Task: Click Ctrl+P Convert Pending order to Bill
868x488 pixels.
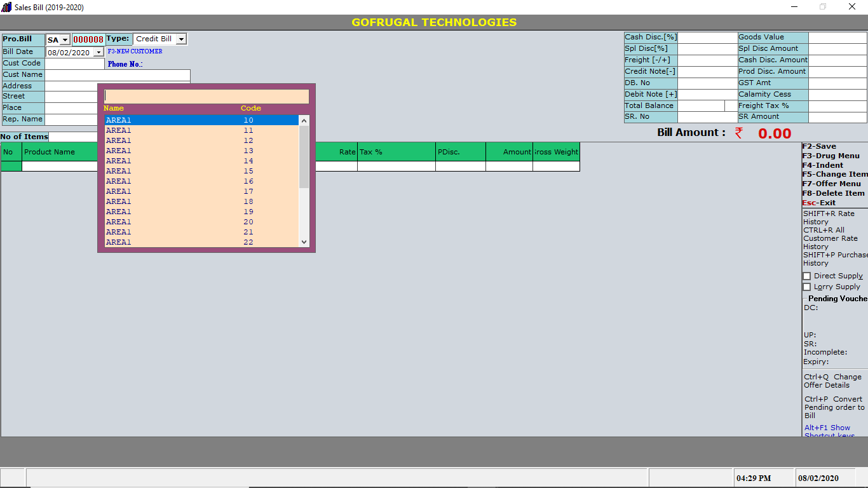Action: tap(834, 407)
